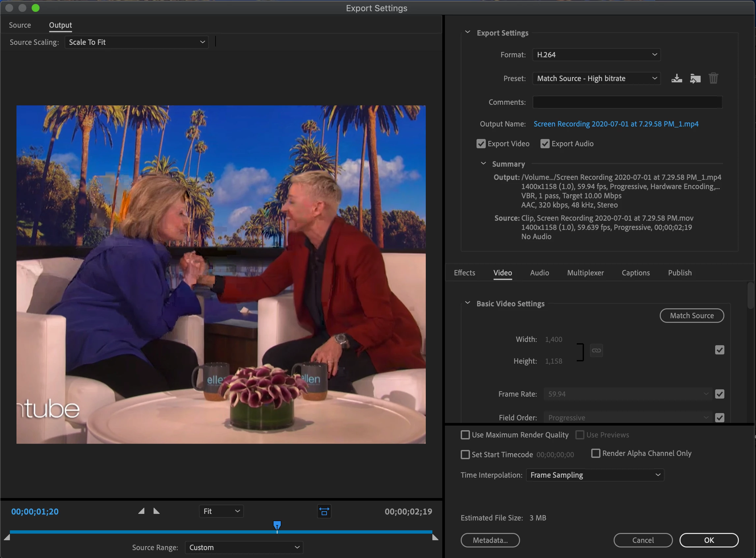This screenshot has width=756, height=558.
Task: Click the Import Preset folder icon
Action: (x=695, y=78)
